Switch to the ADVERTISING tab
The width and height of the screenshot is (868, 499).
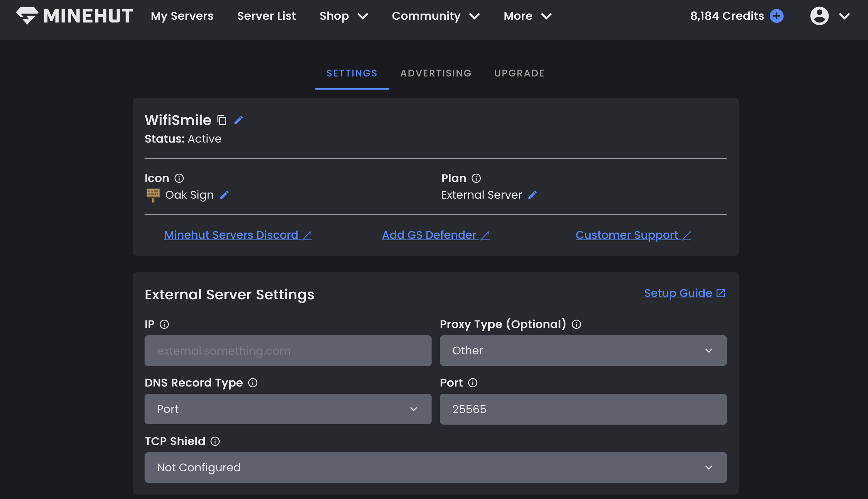[436, 73]
